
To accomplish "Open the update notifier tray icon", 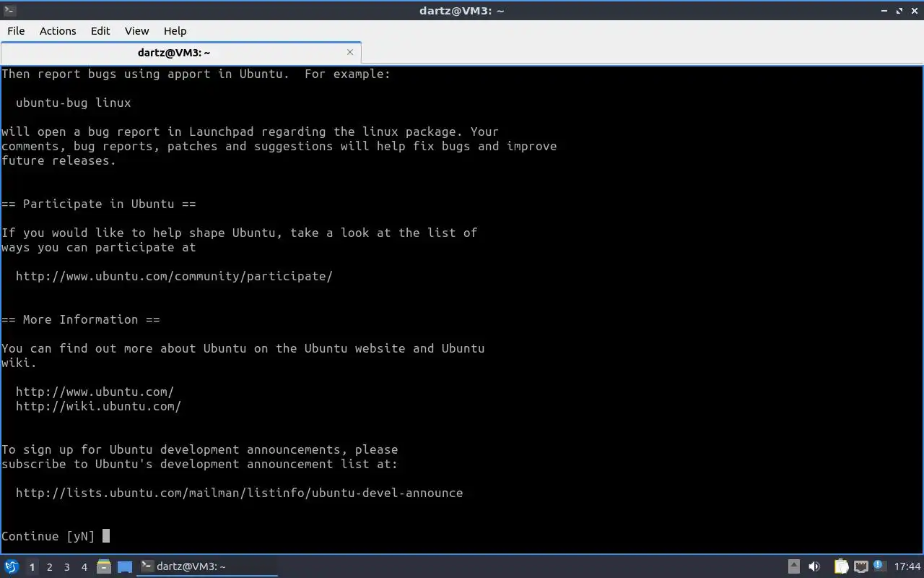I will (879, 566).
